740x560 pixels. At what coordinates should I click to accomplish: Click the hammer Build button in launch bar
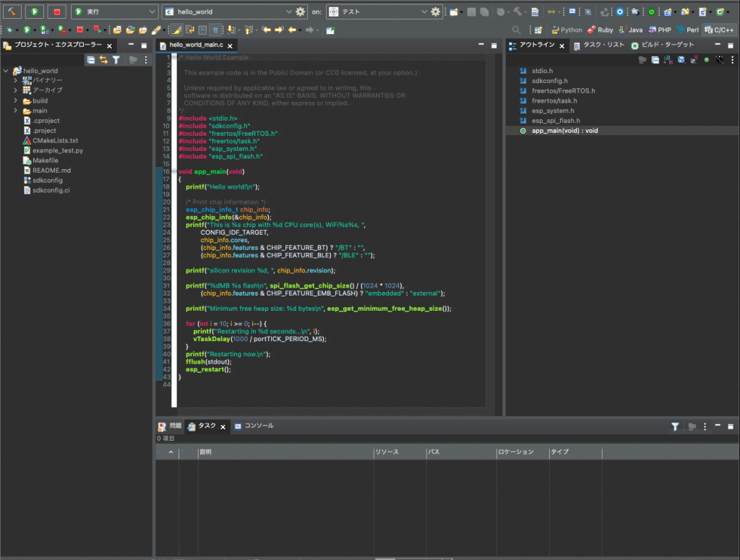12,12
